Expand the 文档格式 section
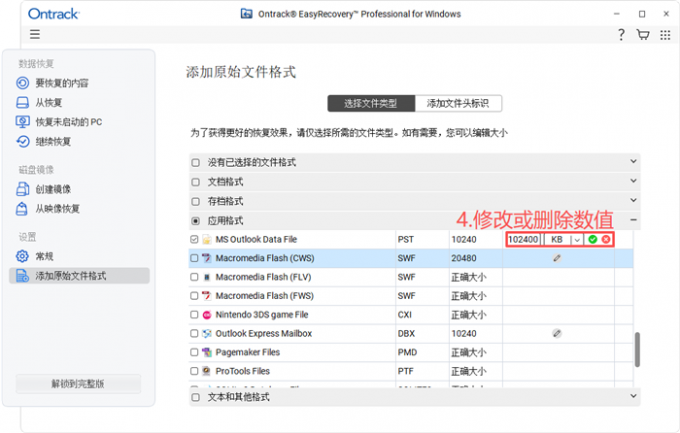The height and width of the screenshot is (433, 680). tap(633, 180)
